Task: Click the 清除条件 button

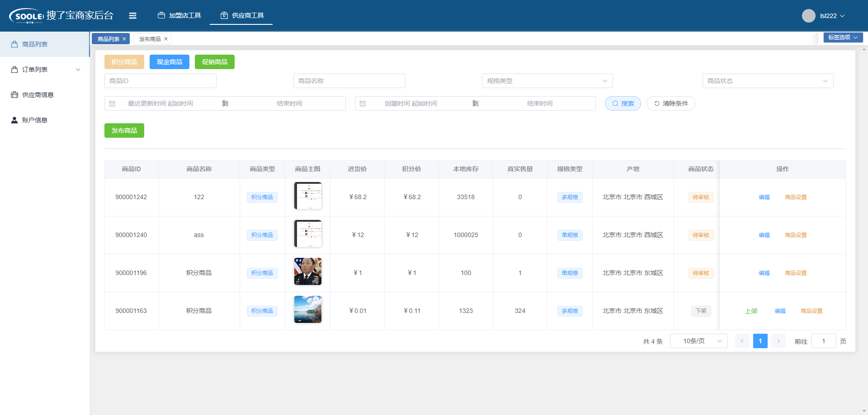Action: [671, 103]
